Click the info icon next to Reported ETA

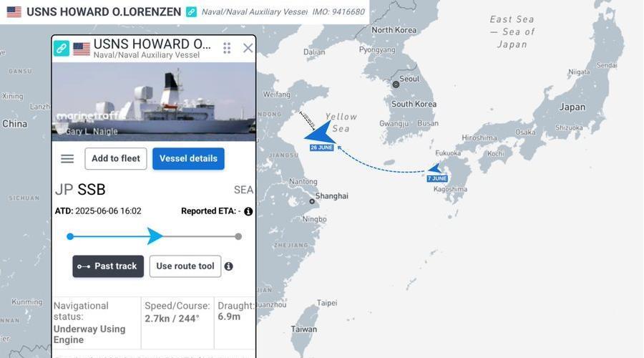(x=248, y=211)
